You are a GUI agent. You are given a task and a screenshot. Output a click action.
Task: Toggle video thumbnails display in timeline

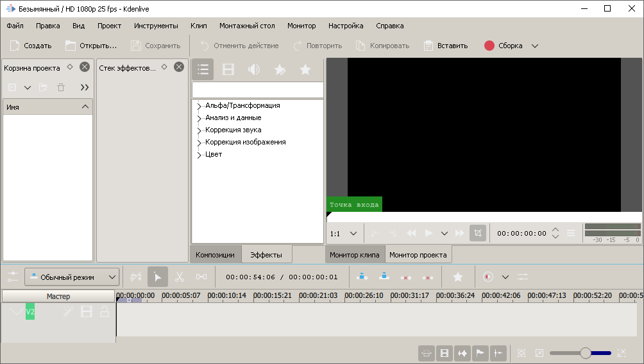pyautogui.click(x=445, y=353)
